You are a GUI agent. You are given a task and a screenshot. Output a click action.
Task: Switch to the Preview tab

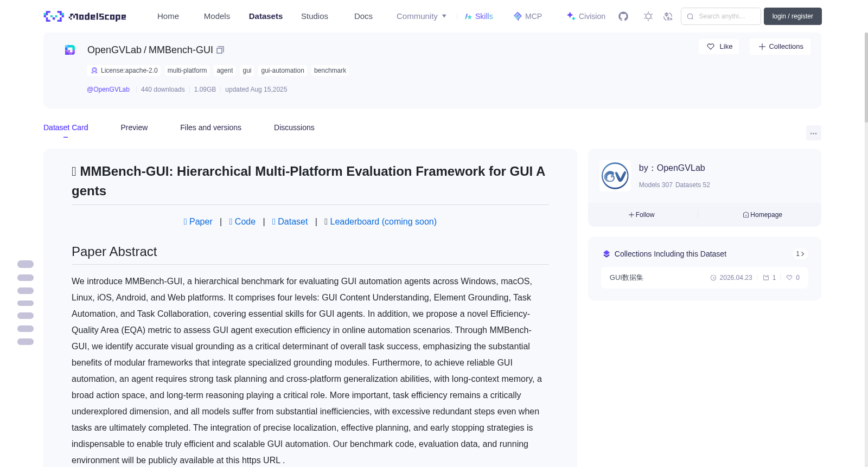point(134,127)
